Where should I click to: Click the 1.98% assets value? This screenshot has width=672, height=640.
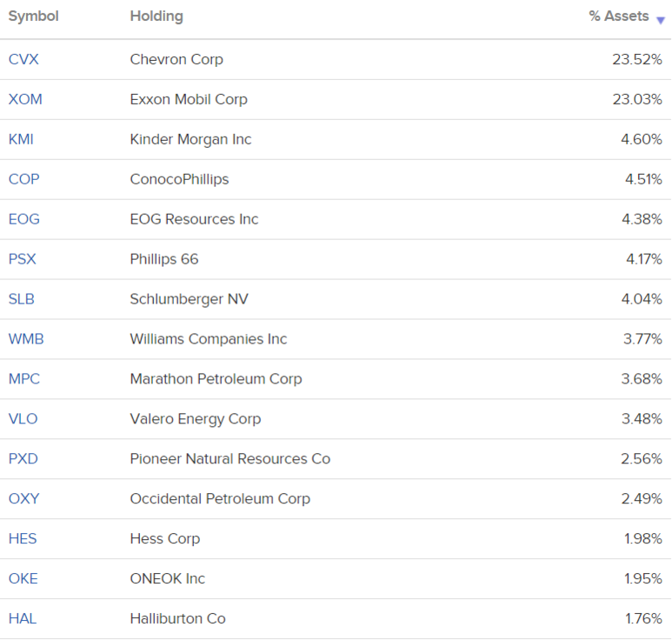[x=643, y=538]
